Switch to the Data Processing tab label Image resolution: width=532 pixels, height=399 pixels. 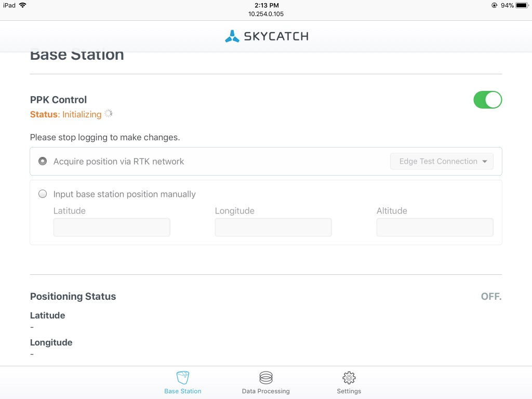point(265,391)
